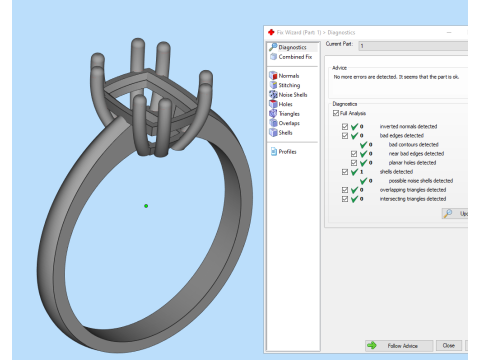
Task: Click the magnifier Update icon
Action: click(448, 213)
